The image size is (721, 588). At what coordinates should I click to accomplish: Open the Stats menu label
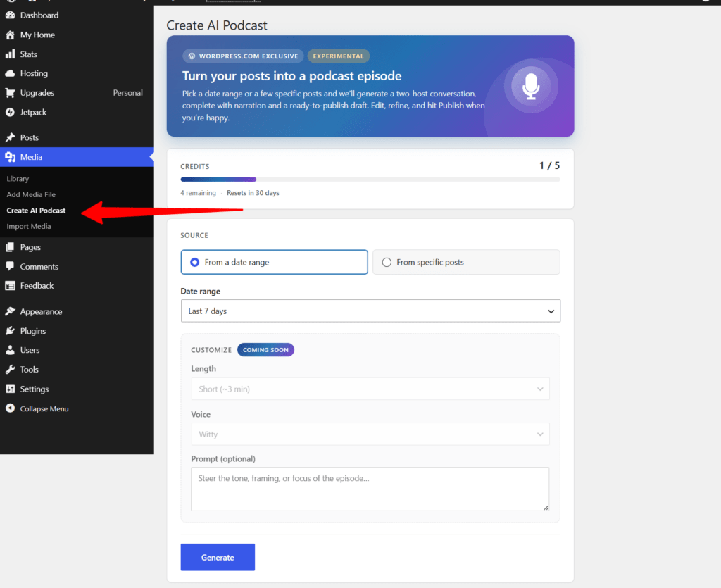point(28,54)
